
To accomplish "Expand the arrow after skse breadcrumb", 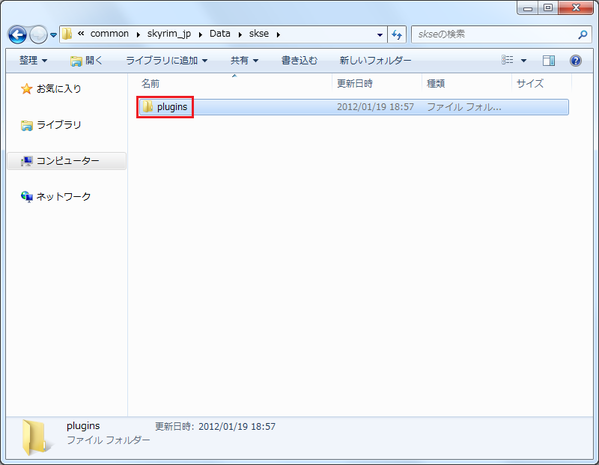I will click(278, 34).
